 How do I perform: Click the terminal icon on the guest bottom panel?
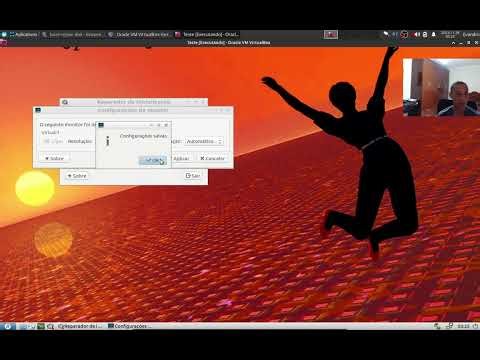tap(41, 326)
